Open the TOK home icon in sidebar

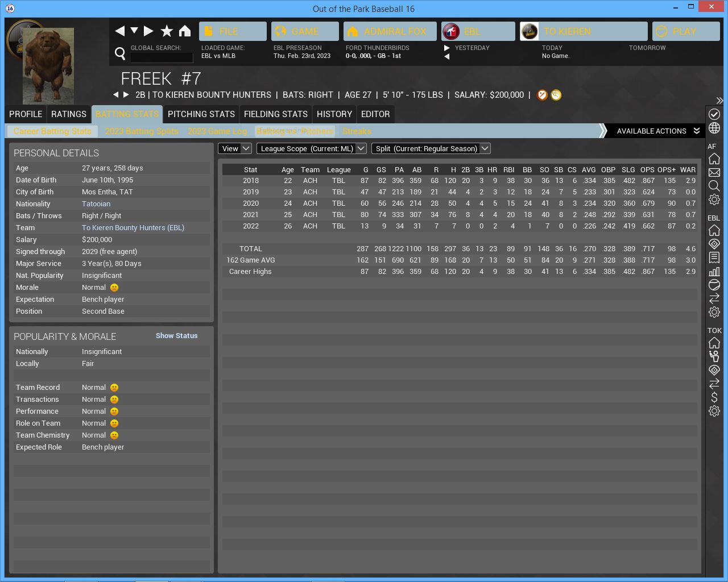(x=714, y=343)
